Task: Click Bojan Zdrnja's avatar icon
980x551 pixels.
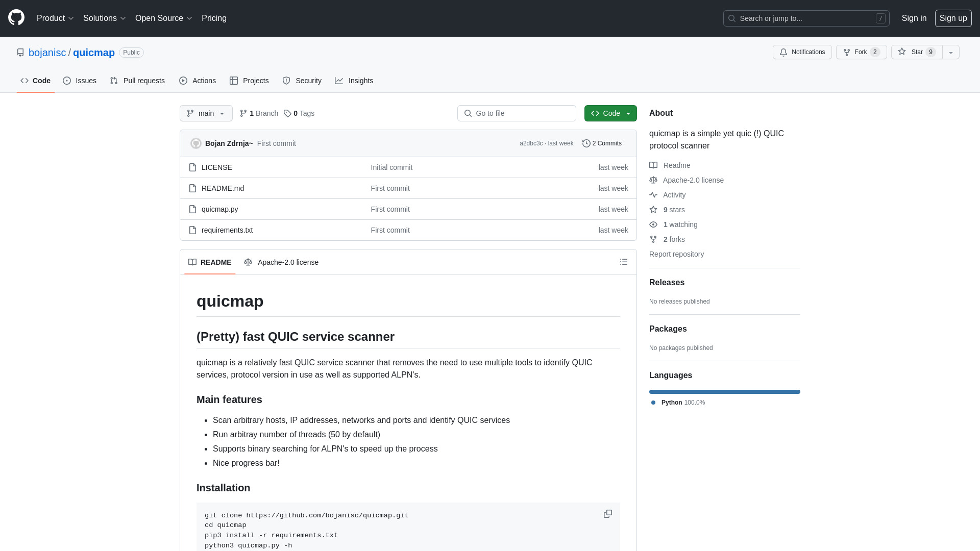Action: (x=196, y=143)
